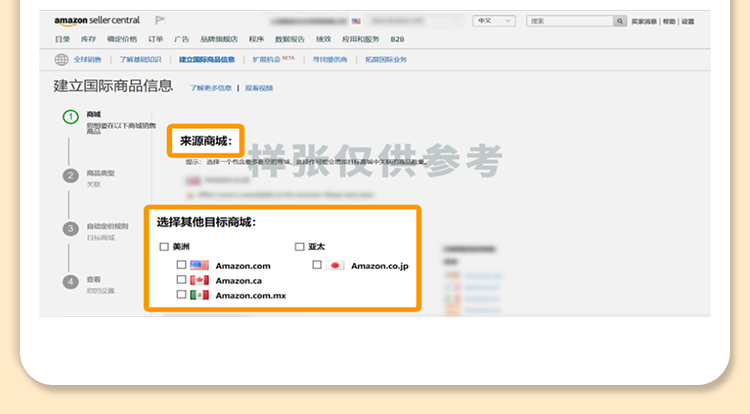Click into the 搜索 search field
This screenshot has width=750, height=414.
pos(567,21)
